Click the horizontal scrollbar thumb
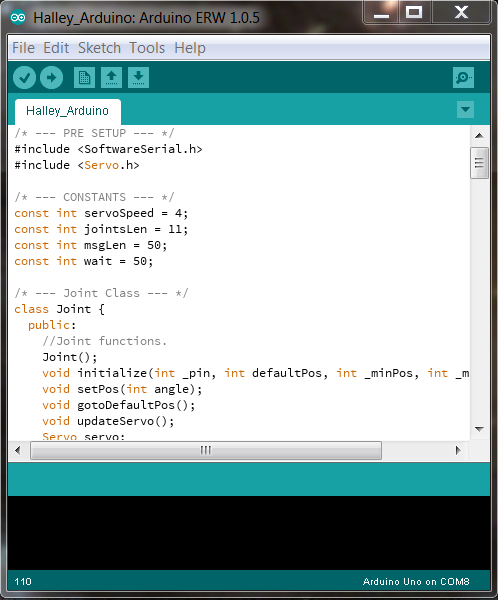The width and height of the screenshot is (498, 600). pos(206,450)
